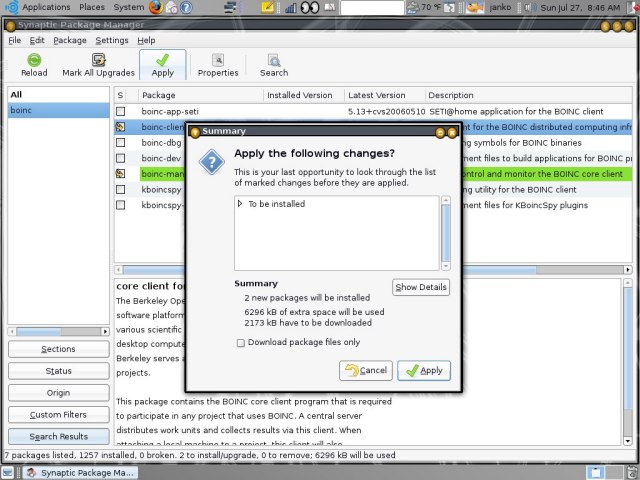This screenshot has width=640, height=480.
Task: Click the Status filter button
Action: click(x=58, y=371)
